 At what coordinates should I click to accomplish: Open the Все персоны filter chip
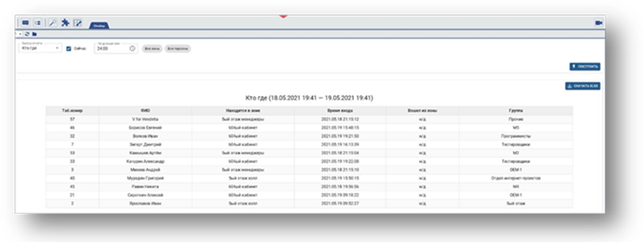point(178,48)
